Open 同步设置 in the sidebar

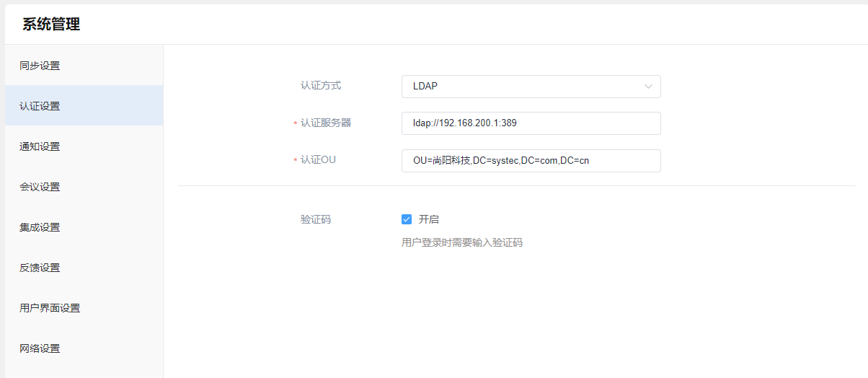coord(40,66)
